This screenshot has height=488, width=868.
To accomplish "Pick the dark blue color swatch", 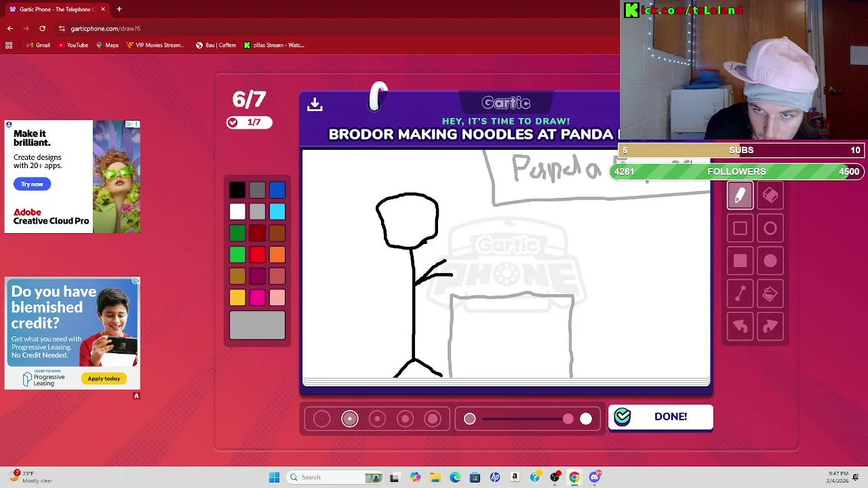I will (x=277, y=190).
